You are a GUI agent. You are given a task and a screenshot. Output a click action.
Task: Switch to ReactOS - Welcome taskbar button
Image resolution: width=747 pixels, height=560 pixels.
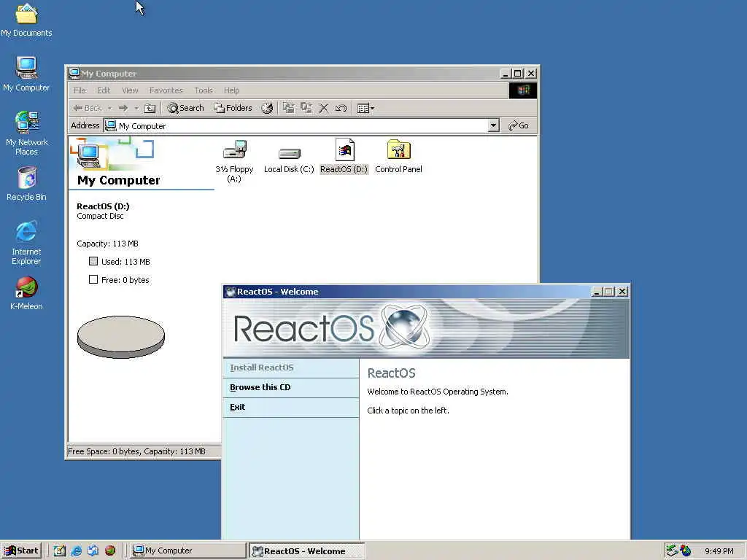[307, 551]
